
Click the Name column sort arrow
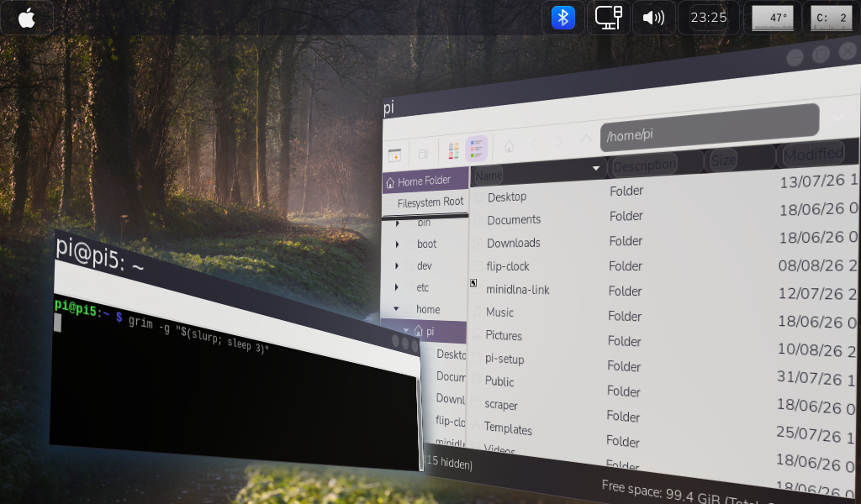pos(596,168)
